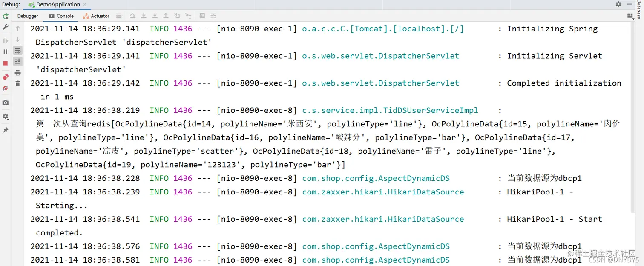This screenshot has height=266, width=644.
Task: Jump up the stack trace arrow
Action: (x=17, y=29)
